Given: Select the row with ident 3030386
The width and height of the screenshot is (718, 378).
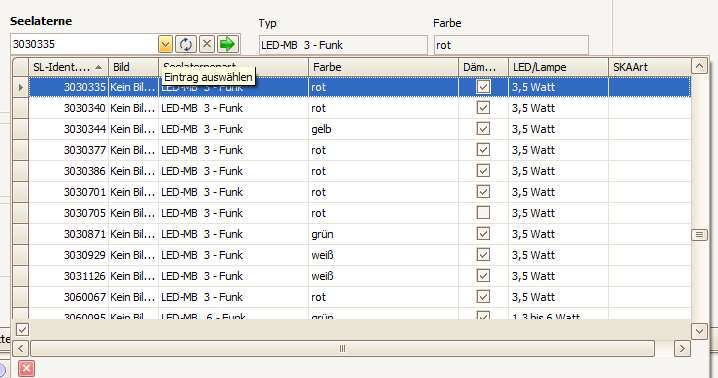Looking at the screenshot, I should point(360,171).
